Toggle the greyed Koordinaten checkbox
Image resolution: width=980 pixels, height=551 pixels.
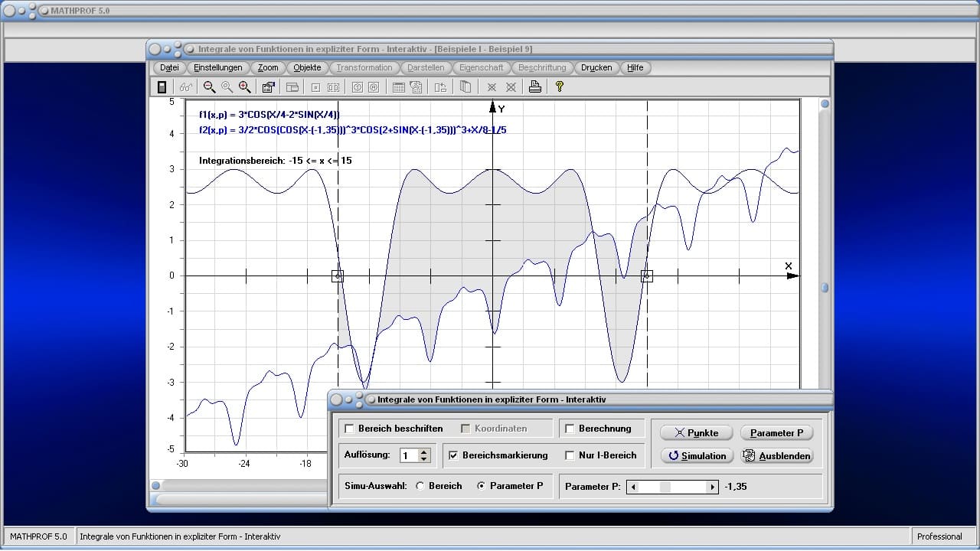tap(466, 429)
